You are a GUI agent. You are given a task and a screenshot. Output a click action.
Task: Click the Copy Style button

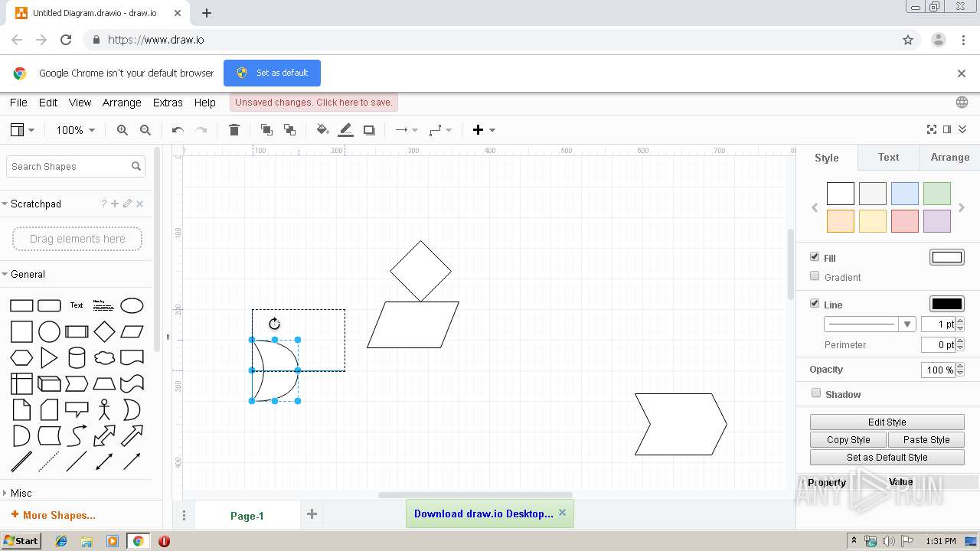click(848, 440)
